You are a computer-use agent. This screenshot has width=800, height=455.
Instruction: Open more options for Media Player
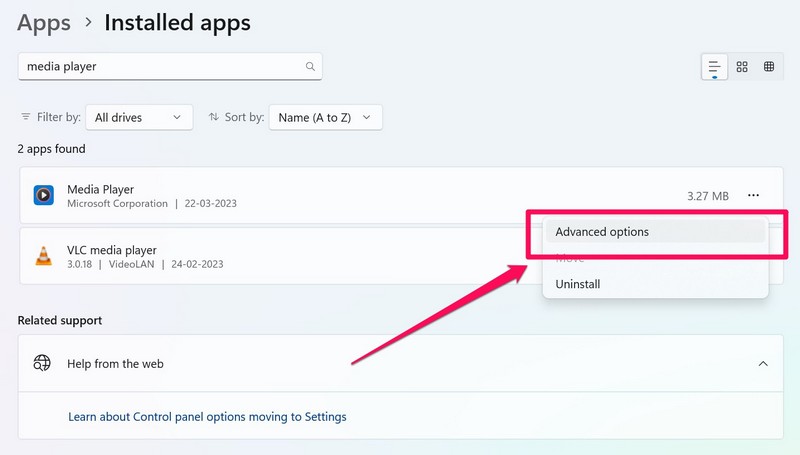(x=754, y=195)
